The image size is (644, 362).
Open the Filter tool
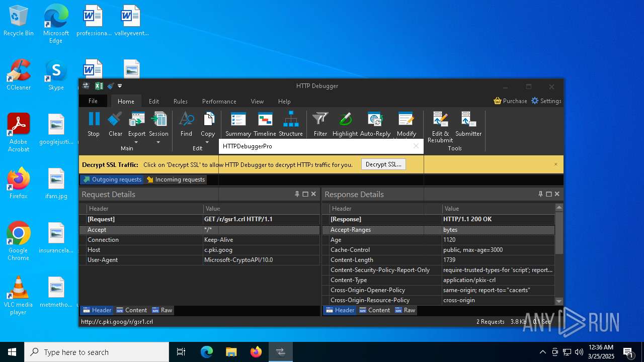click(x=320, y=124)
